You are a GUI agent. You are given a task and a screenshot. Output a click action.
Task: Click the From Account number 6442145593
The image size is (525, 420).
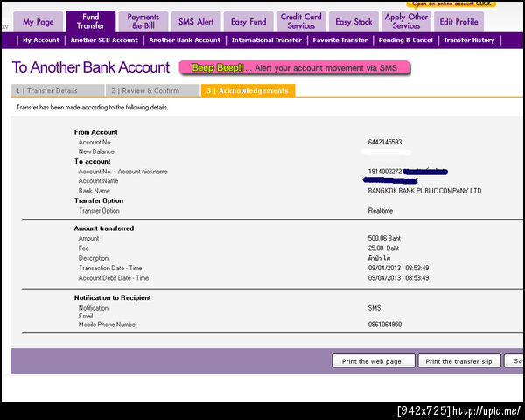[385, 142]
